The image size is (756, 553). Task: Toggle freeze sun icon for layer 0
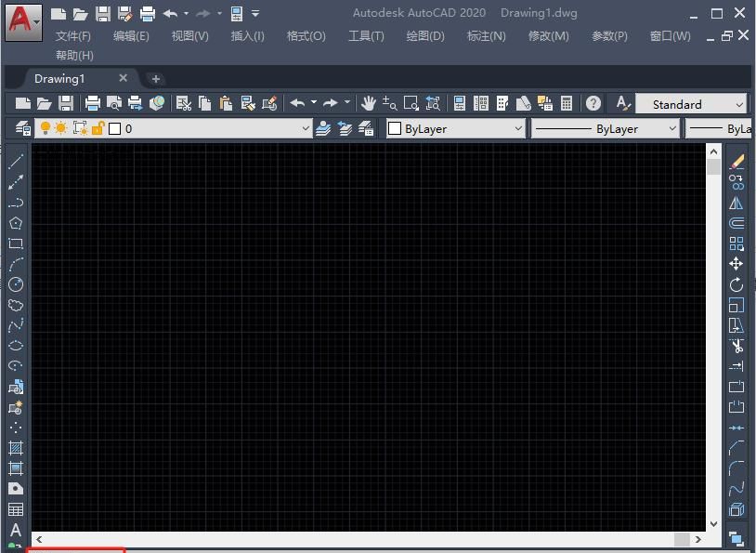coord(61,128)
